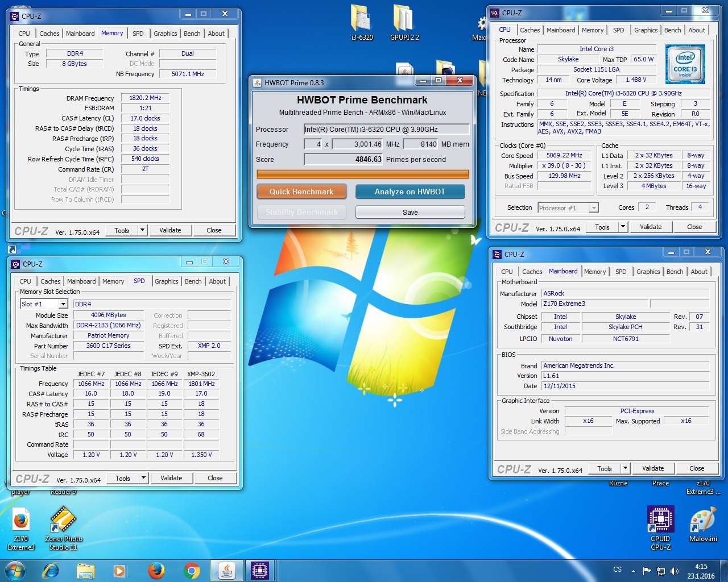This screenshot has width=728, height=582.
Task: Show hidden tray icons arrow
Action: point(633,571)
